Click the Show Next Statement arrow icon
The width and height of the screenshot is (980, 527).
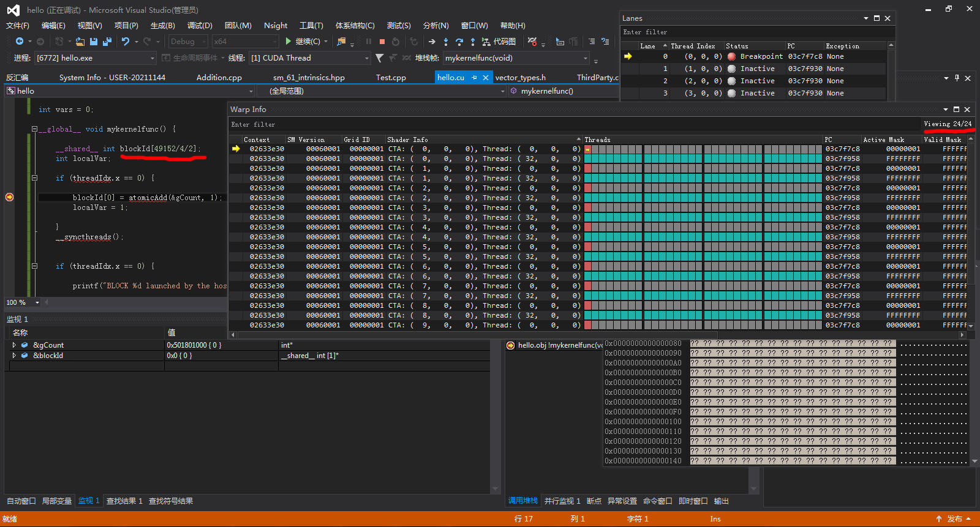[432, 42]
